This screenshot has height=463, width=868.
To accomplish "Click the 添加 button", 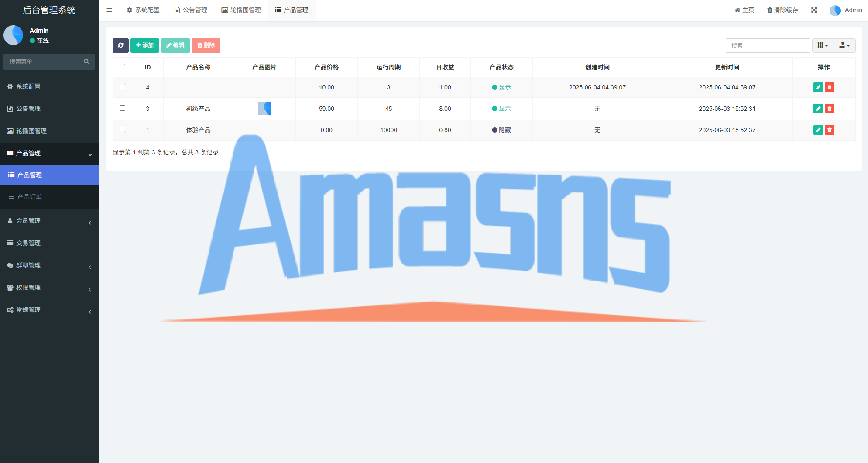I will coord(145,45).
